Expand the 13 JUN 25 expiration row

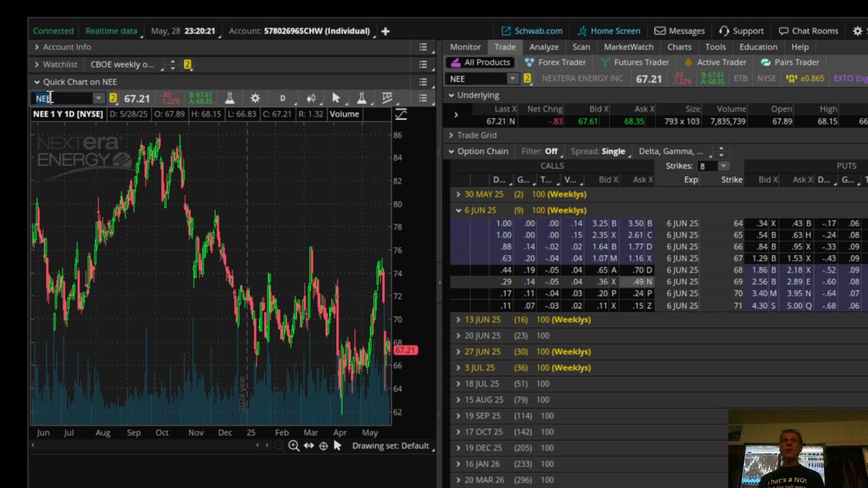pos(458,319)
